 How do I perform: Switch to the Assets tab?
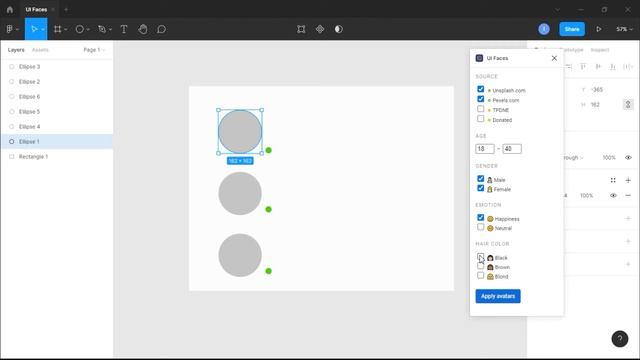[x=40, y=50]
